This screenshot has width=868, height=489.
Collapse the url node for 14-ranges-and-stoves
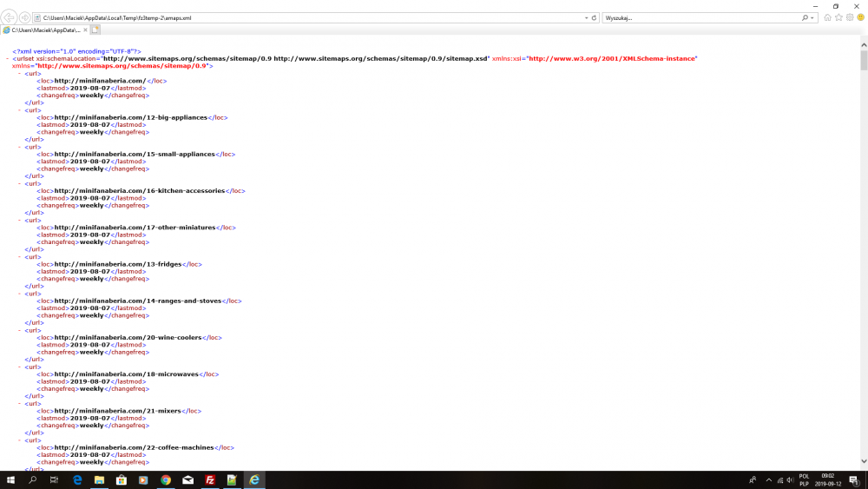[x=19, y=294]
